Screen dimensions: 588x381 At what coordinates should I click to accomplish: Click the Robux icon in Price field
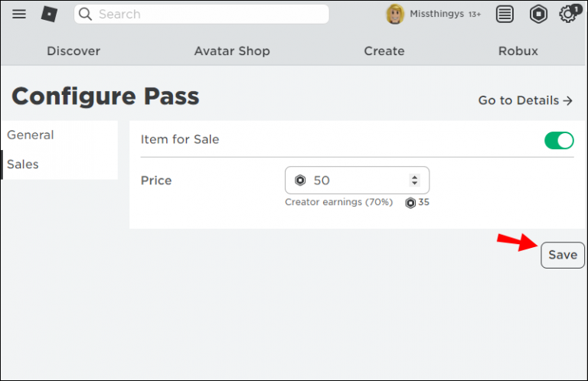(300, 181)
